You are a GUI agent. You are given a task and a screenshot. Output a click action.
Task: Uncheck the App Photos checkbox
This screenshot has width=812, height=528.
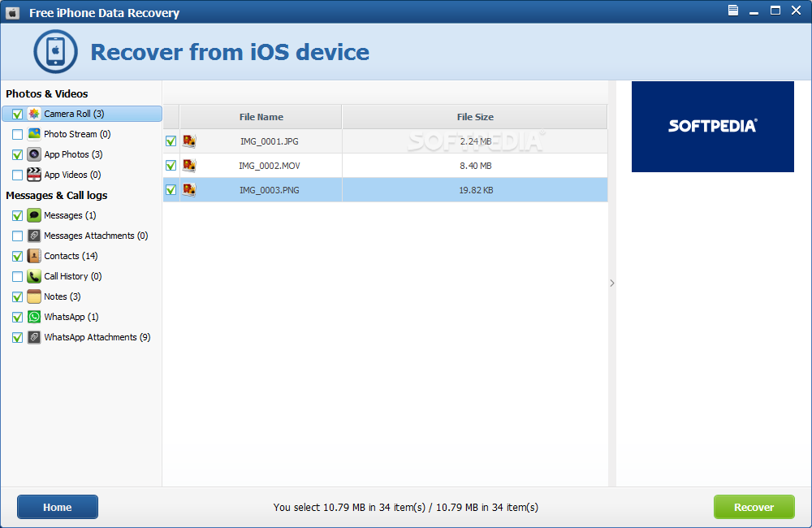click(17, 154)
